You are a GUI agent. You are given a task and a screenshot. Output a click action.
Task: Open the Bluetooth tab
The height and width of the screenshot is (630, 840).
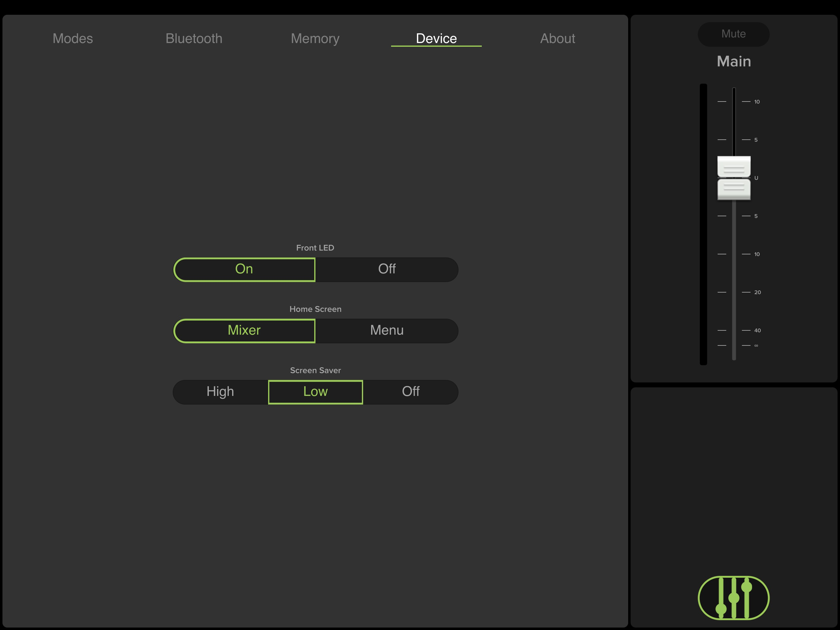coord(194,38)
